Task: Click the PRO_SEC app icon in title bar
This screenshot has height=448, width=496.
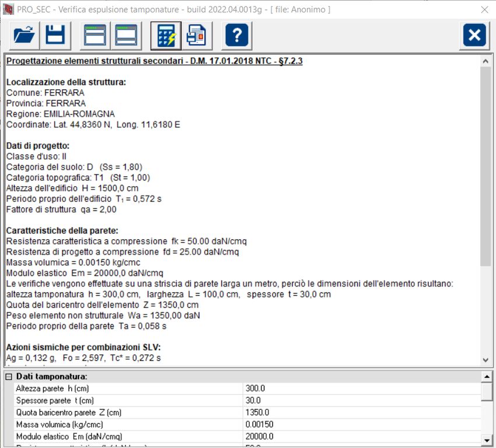Action: coord(8,9)
